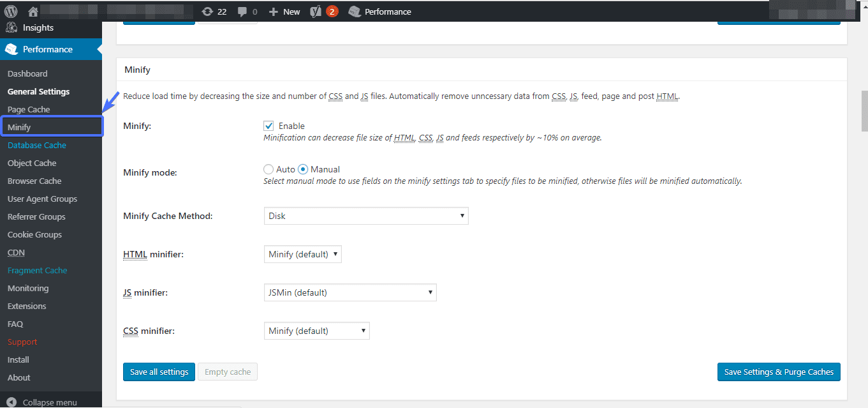
Task: Click the Performance label in the admin bar
Action: [x=388, y=11]
